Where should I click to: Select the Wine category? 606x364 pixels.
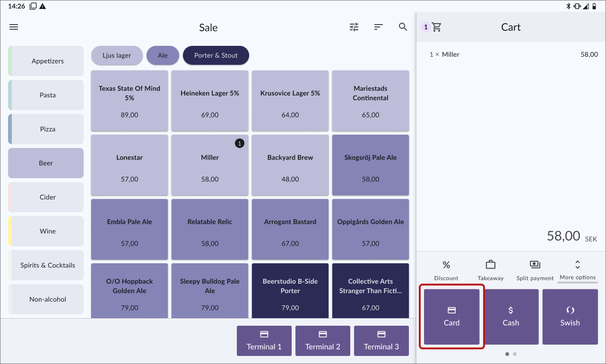(x=46, y=231)
